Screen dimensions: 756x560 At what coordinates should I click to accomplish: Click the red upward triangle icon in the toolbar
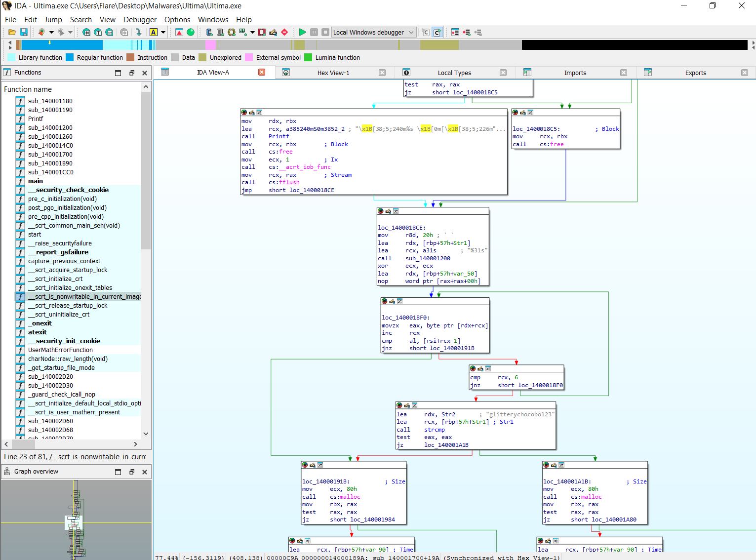[x=179, y=32]
